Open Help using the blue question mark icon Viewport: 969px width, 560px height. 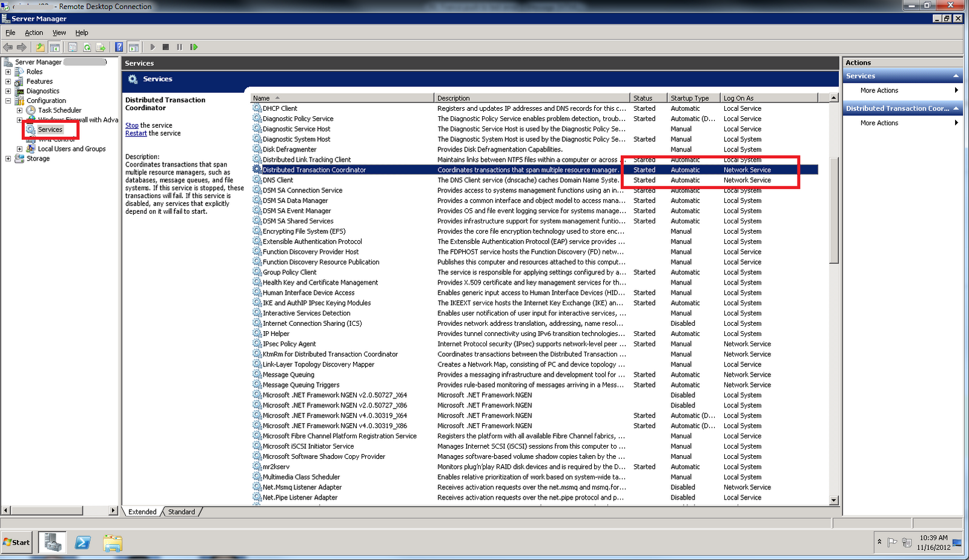(119, 47)
